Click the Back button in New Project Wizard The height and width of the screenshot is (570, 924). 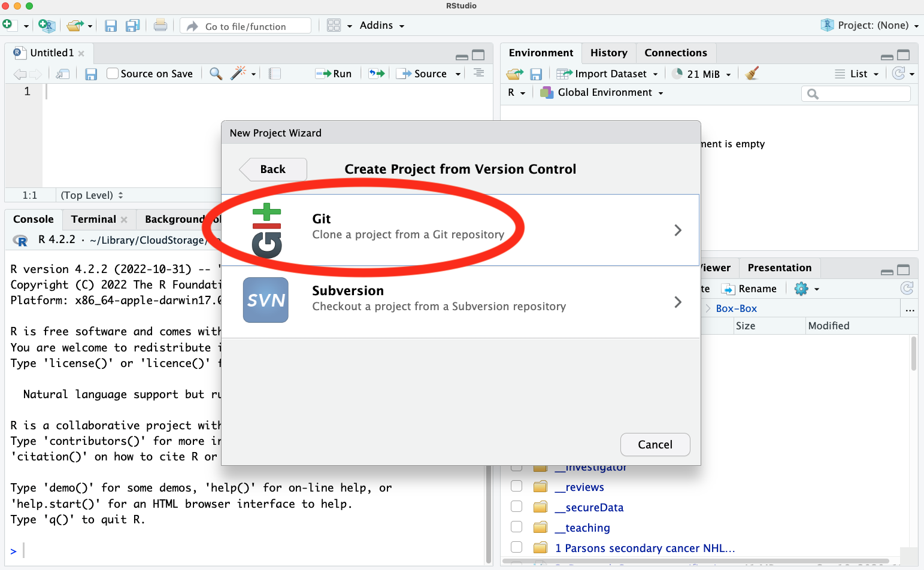(x=273, y=169)
